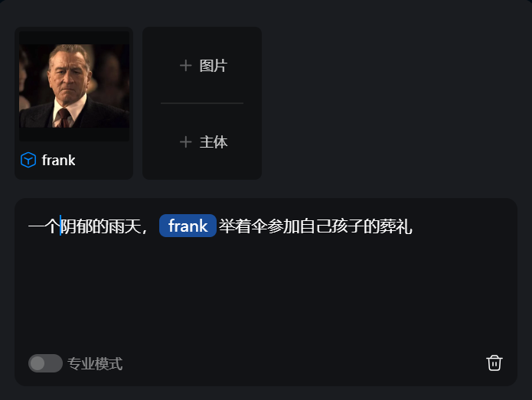Add a subject via 主体 text

pos(214,141)
